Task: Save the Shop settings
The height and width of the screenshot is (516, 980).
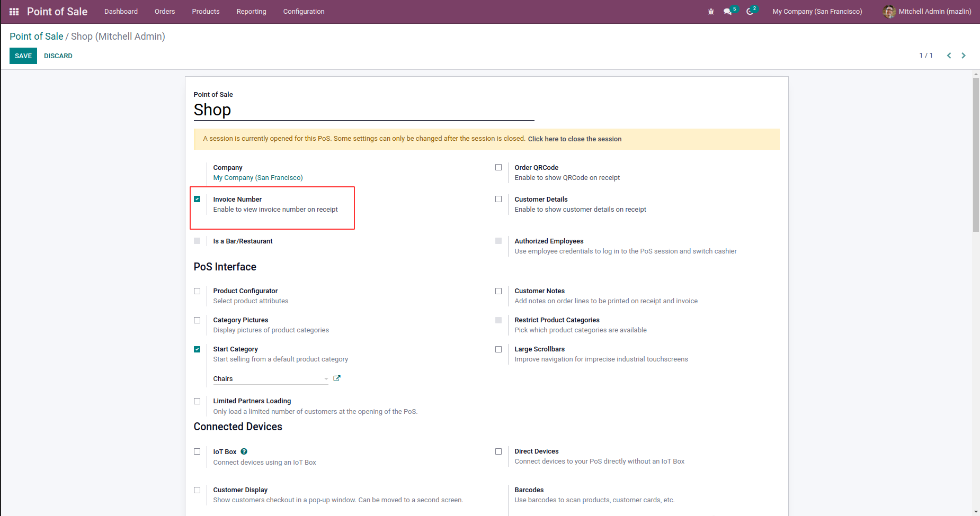Action: pyautogui.click(x=23, y=56)
